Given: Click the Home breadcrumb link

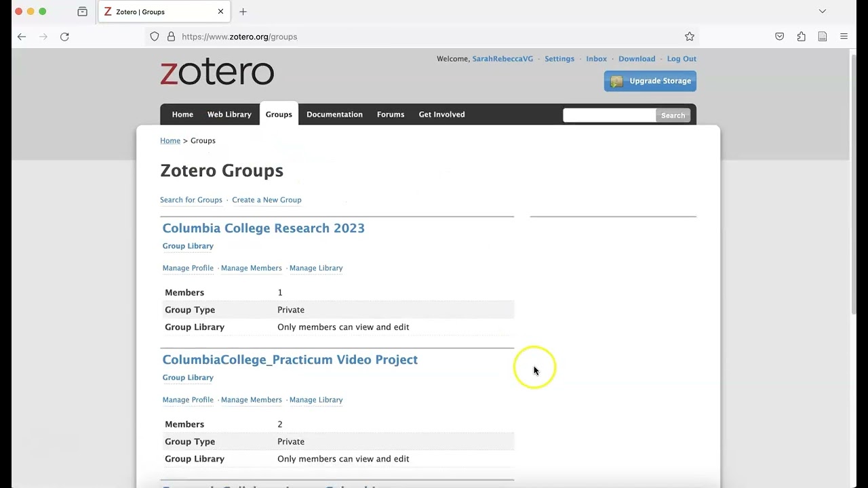Looking at the screenshot, I should point(170,141).
